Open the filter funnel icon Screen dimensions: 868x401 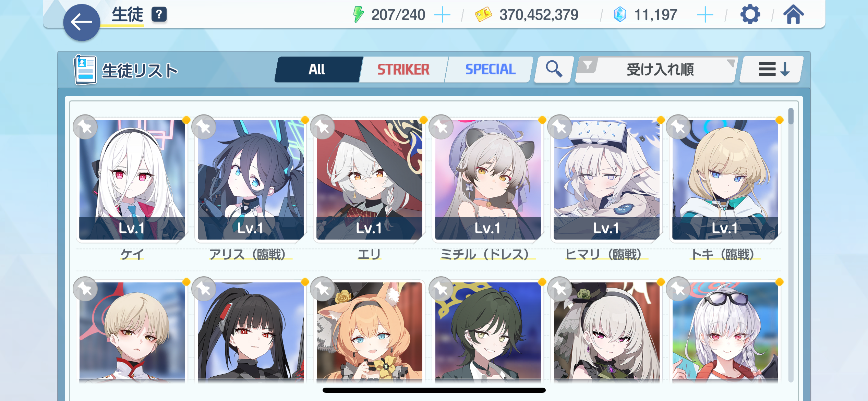coord(588,65)
